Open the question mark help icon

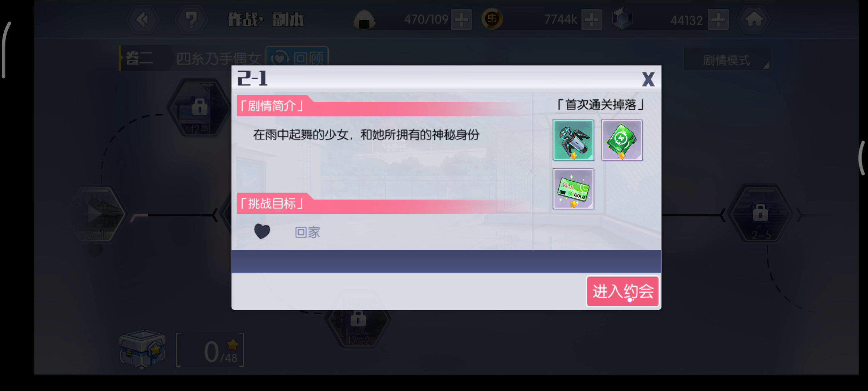(x=191, y=19)
